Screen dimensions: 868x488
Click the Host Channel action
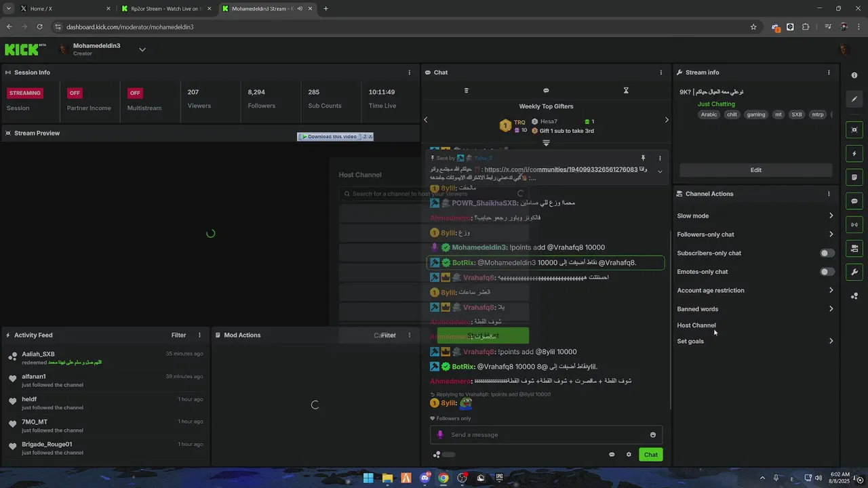point(696,325)
